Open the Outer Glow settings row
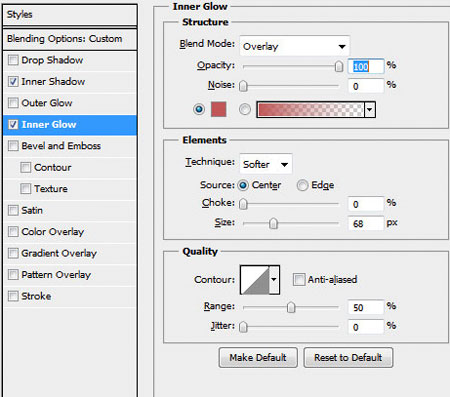The width and height of the screenshot is (450, 397). 70,103
